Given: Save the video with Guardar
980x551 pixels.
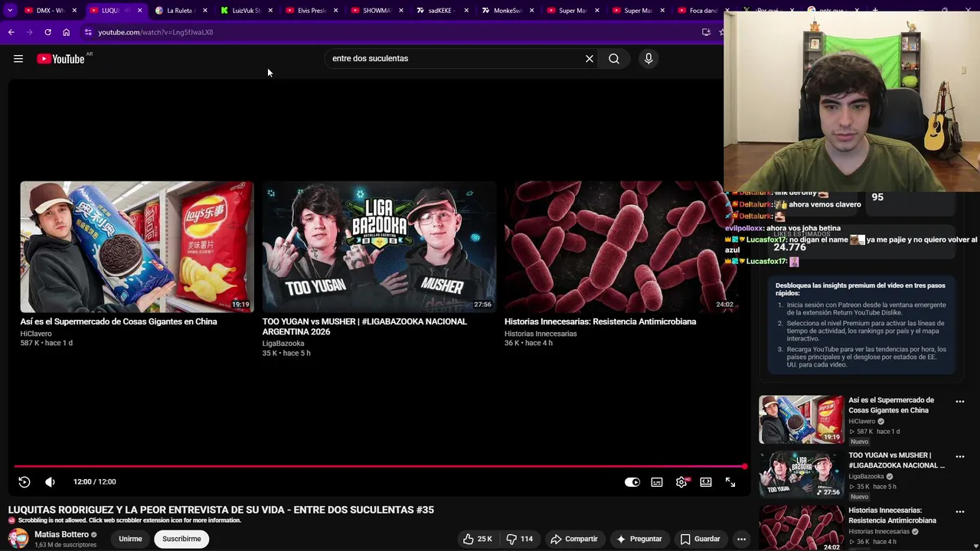Looking at the screenshot, I should [701, 539].
